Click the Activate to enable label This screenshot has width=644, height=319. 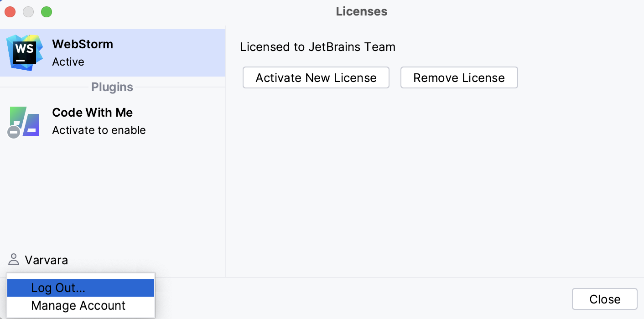99,130
